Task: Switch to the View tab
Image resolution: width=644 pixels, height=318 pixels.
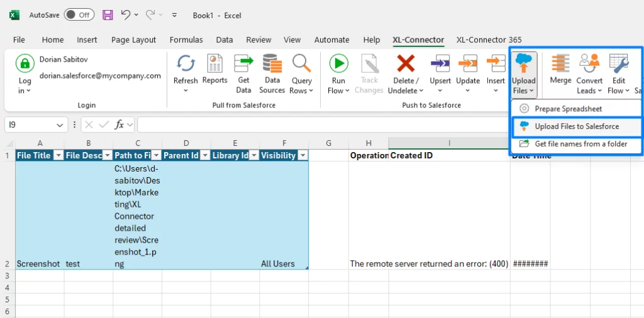Action: pos(292,40)
